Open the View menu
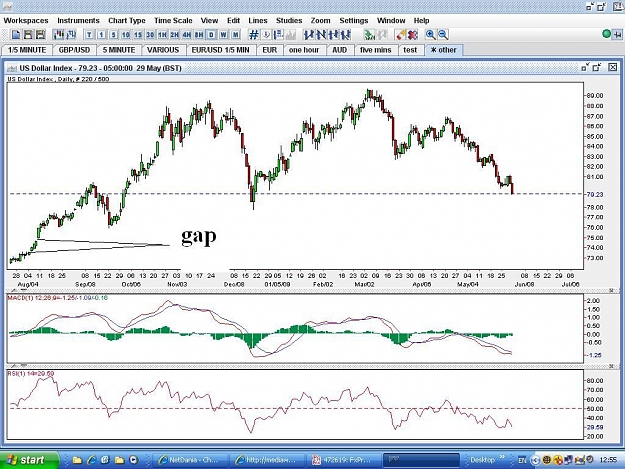The image size is (625, 469). (x=209, y=20)
